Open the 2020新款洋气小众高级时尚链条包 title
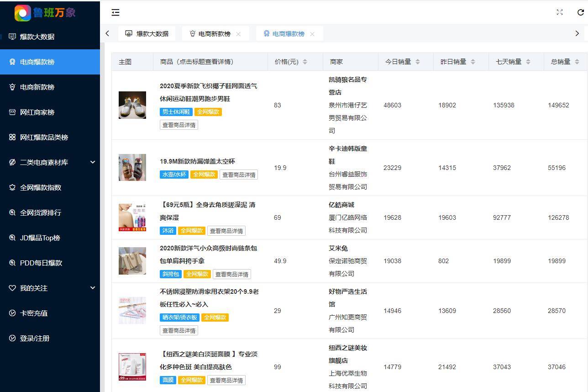 tap(209, 254)
